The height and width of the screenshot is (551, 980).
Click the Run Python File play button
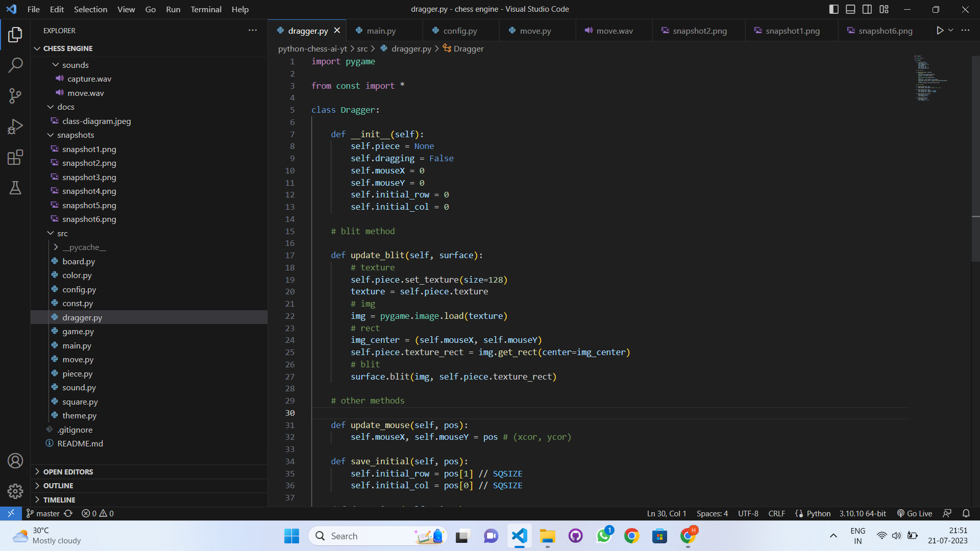pyautogui.click(x=940, y=31)
